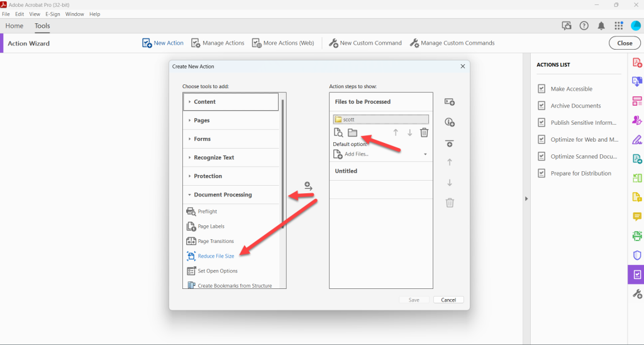Viewport: 644px width, 345px height.
Task: Switch to the Home tab
Action: [x=14, y=25]
